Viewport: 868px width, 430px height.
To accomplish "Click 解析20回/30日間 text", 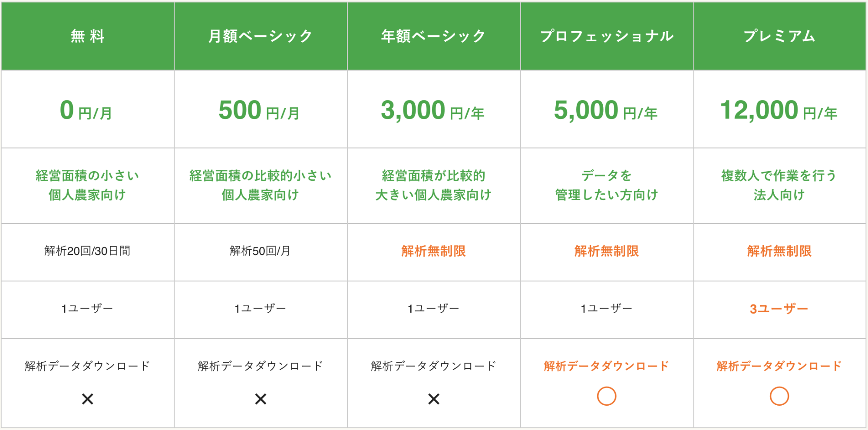I will (87, 251).
